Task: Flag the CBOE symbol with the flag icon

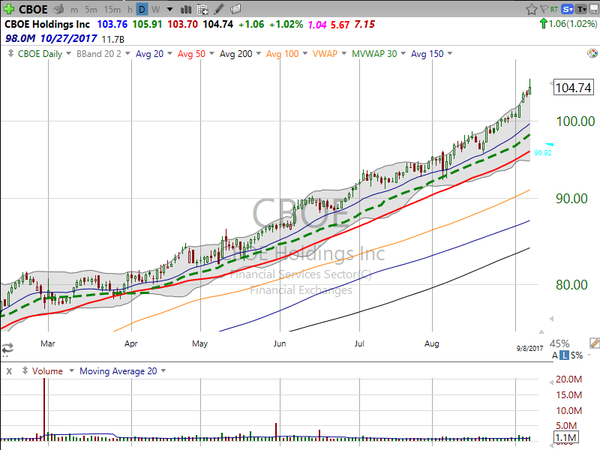Action: point(544,9)
